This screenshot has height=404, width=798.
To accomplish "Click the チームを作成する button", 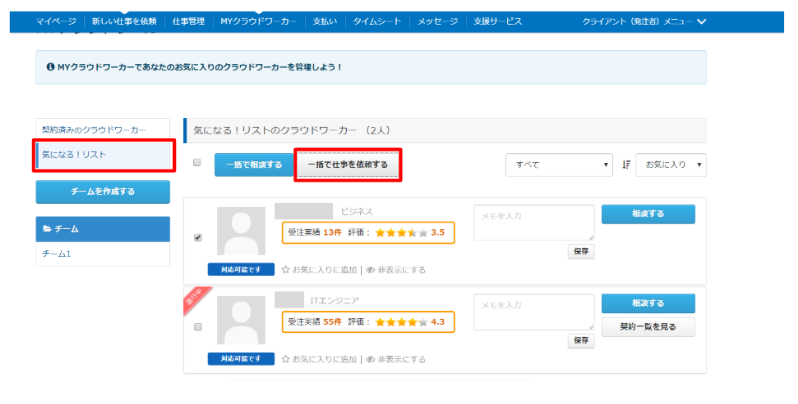I will [102, 191].
